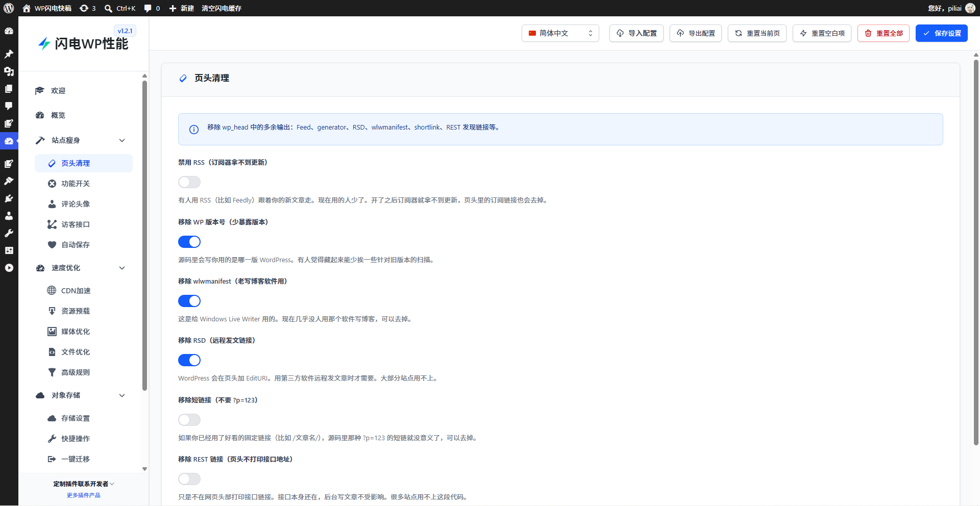Open the Ctrl+K search
The height and width of the screenshot is (506, 980).
[x=120, y=8]
